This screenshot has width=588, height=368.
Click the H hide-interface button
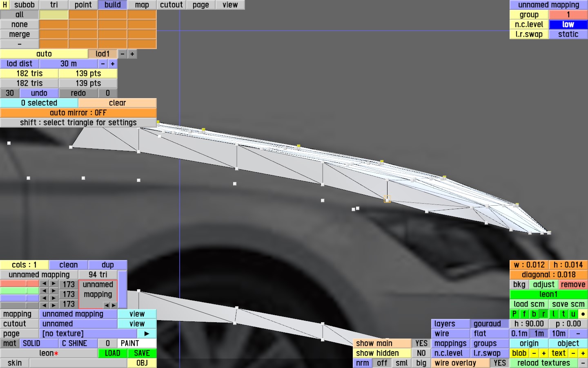click(5, 5)
